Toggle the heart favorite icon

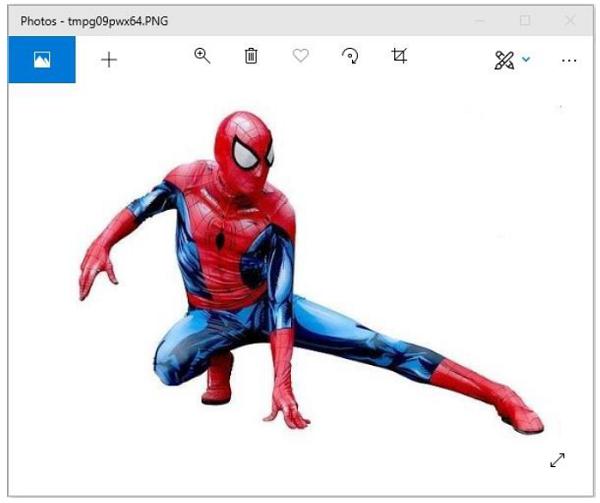(300, 57)
